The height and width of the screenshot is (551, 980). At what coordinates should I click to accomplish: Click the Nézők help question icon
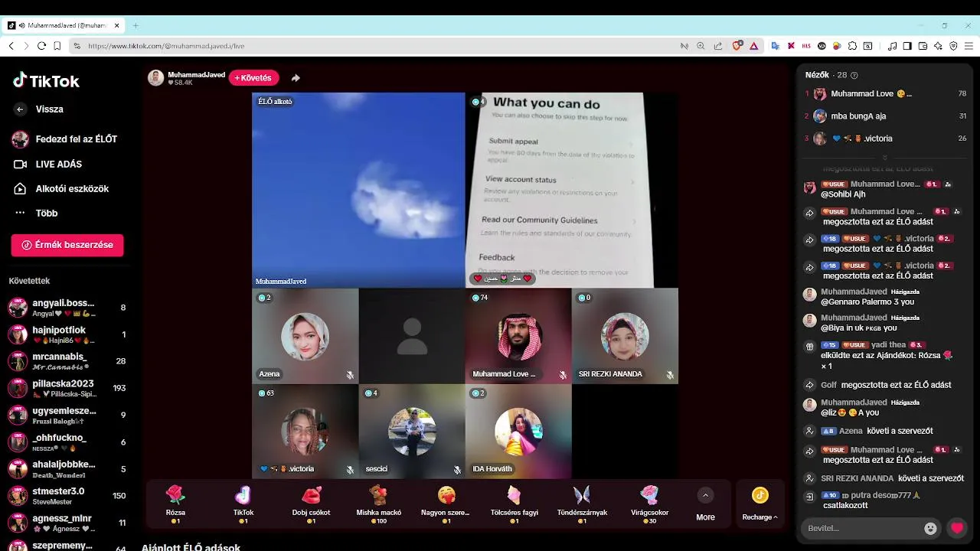(854, 75)
